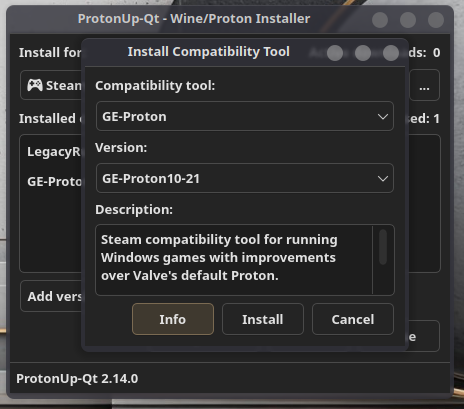
Task: Close the Install Compatibility Tool dialog via rightmost title circle
Action: pos(391,53)
